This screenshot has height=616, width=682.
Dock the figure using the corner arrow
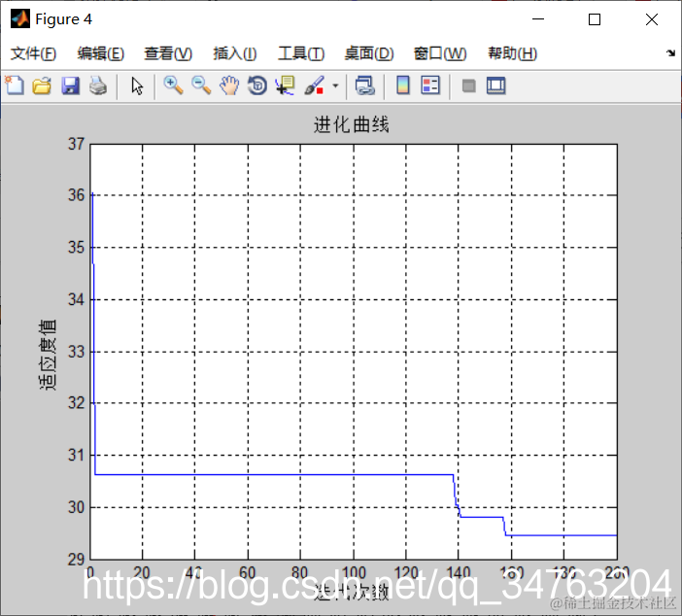tap(670, 53)
